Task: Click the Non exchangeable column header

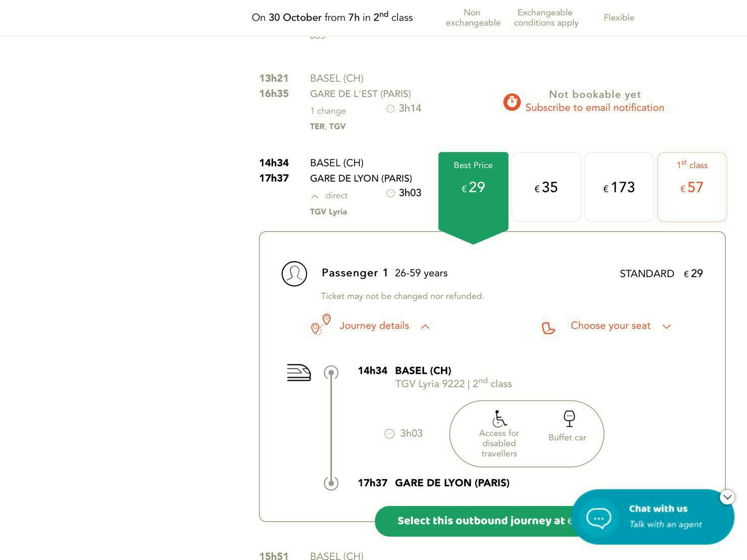Action: coord(473,18)
